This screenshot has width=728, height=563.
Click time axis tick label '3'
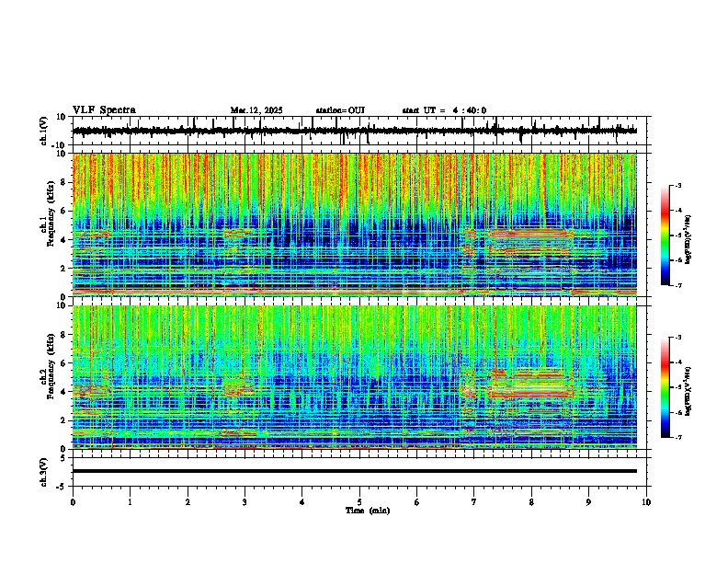click(245, 502)
